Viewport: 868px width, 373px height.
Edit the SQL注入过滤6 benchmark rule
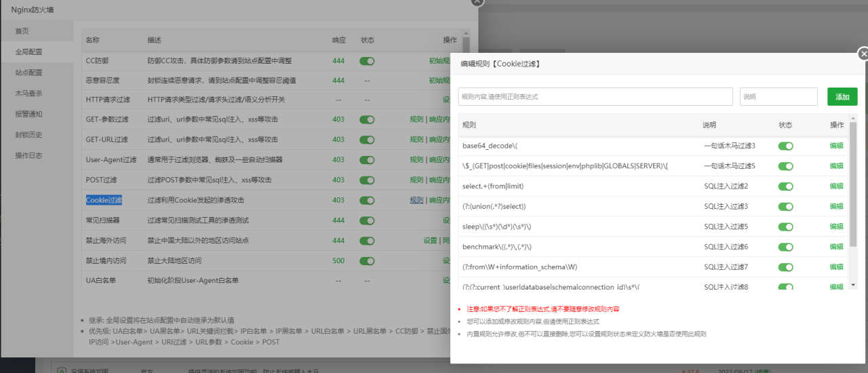(836, 247)
